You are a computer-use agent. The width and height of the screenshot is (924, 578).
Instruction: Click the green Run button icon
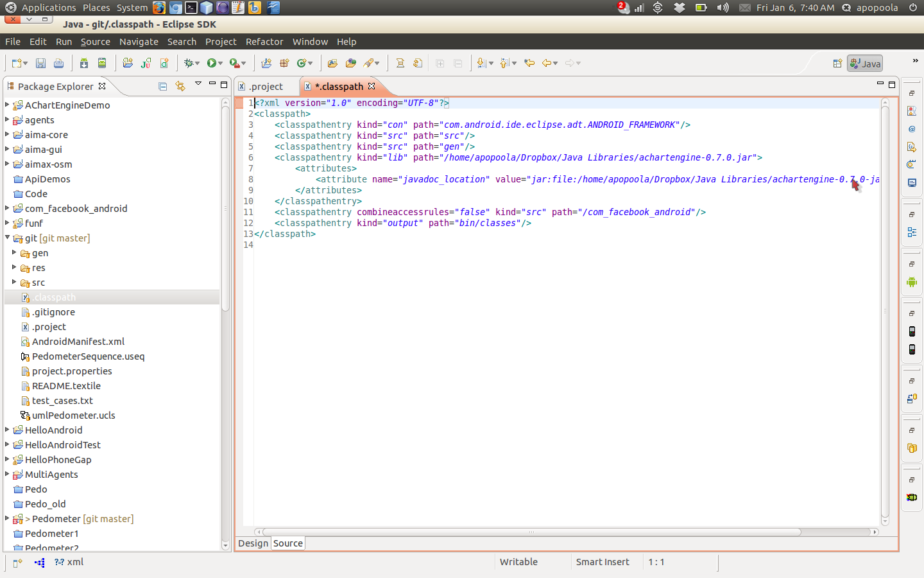point(211,63)
